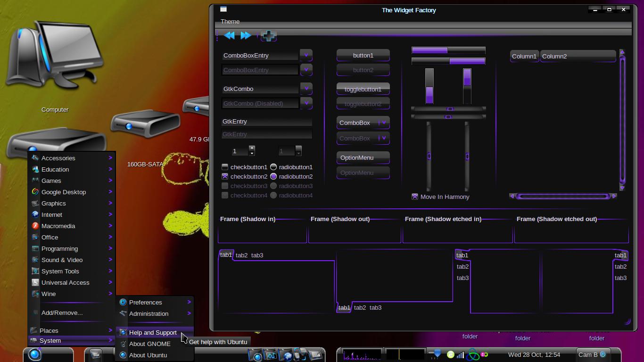
Task: Click the power icon next to Cam B
Action: click(603, 354)
